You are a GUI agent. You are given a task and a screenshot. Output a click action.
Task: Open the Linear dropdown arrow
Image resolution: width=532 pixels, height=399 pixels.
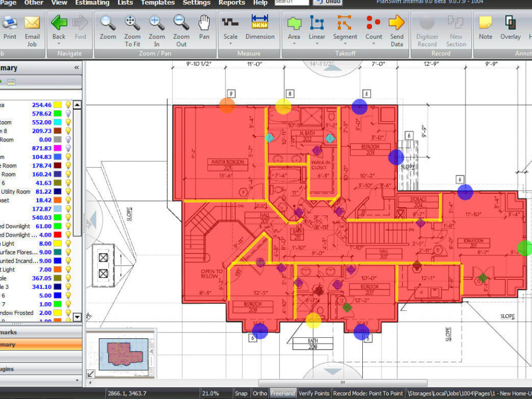pyautogui.click(x=317, y=44)
